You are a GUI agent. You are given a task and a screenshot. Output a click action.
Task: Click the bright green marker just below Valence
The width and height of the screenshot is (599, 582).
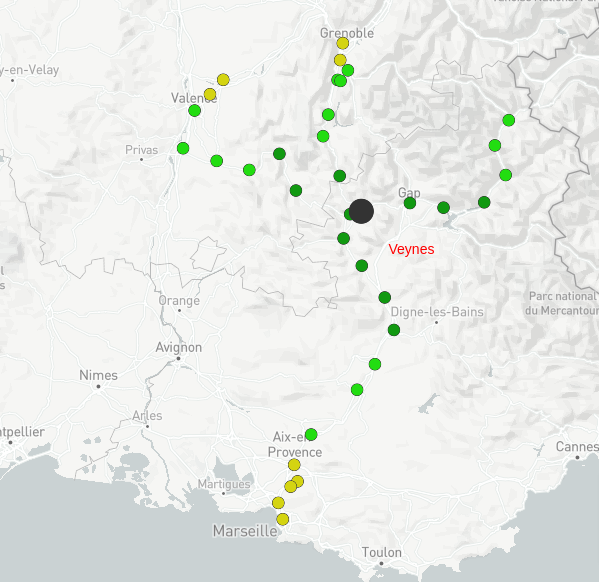click(x=194, y=111)
